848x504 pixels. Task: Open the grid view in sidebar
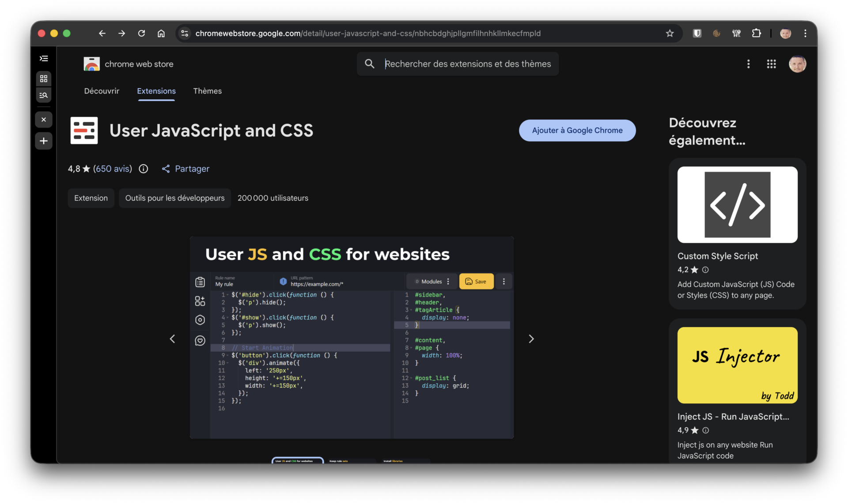pyautogui.click(x=44, y=79)
